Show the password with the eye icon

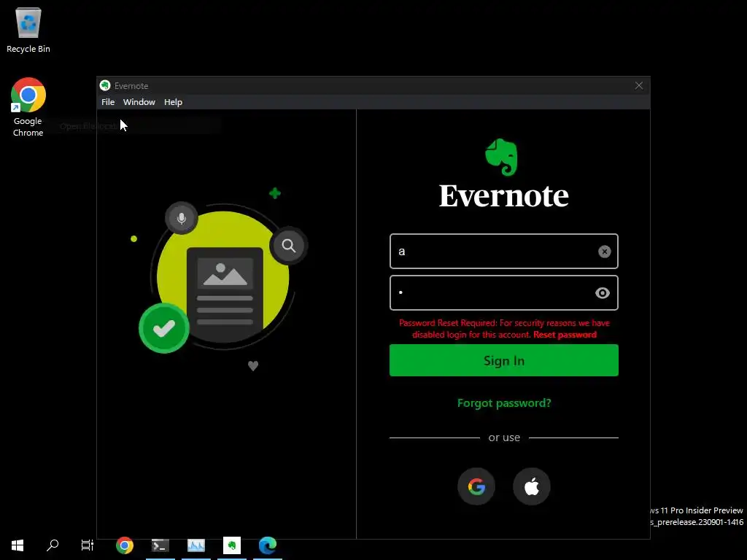tap(602, 293)
